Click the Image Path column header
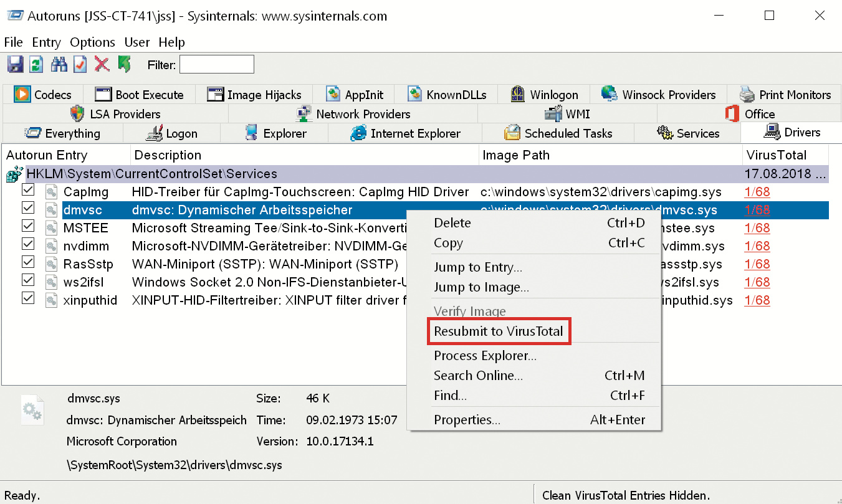The width and height of the screenshot is (842, 504). (x=516, y=155)
